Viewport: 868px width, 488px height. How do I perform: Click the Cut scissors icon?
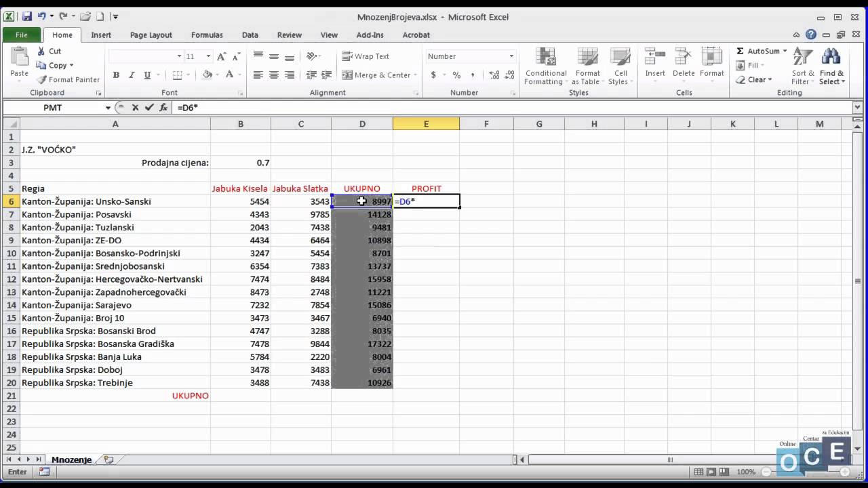(x=41, y=51)
